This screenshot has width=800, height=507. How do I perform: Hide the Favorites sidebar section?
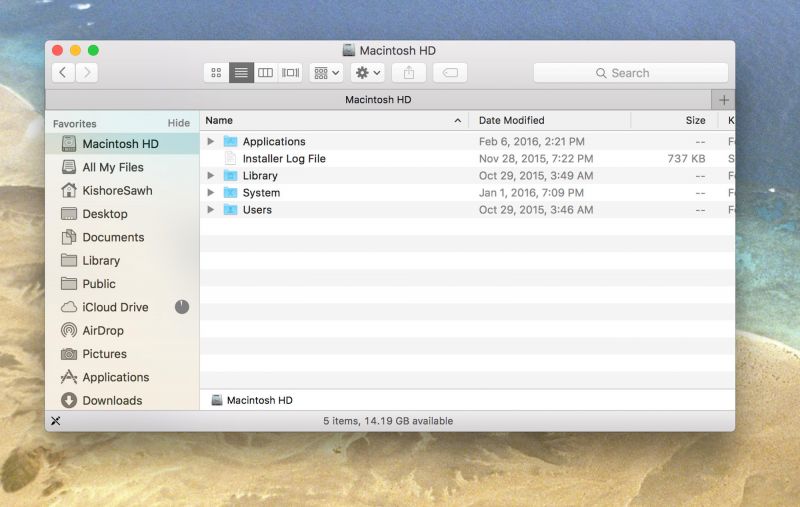pos(179,123)
